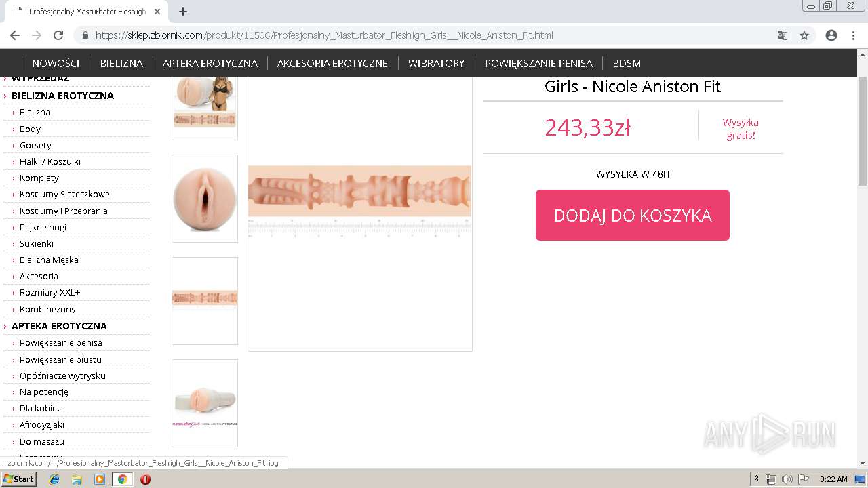Select the texture strip thumbnail
Viewport: 868px width, 488px height.
tap(205, 300)
